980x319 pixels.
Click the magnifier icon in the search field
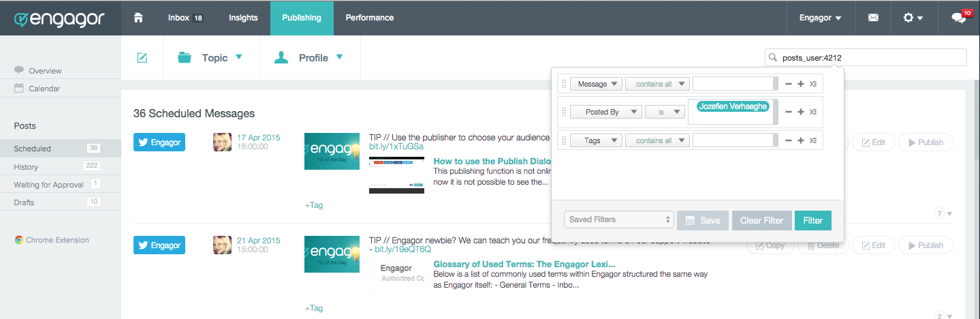773,58
